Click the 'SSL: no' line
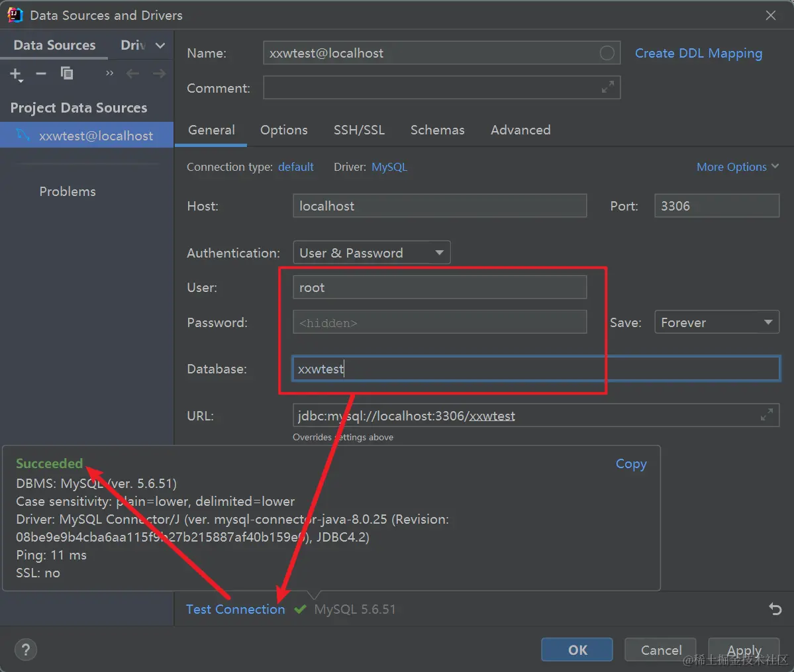 (x=38, y=573)
